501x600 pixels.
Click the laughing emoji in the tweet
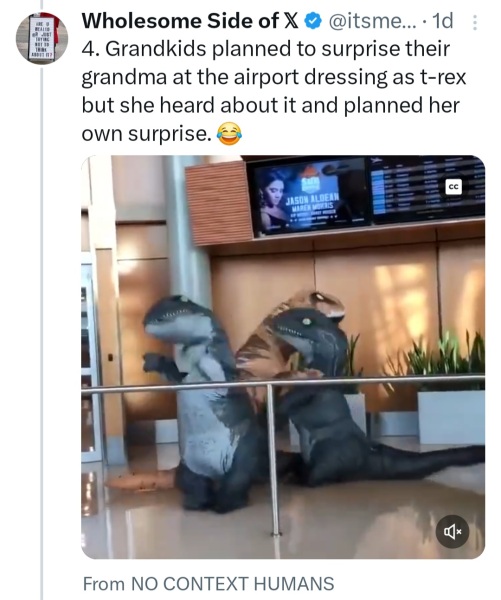(x=230, y=134)
